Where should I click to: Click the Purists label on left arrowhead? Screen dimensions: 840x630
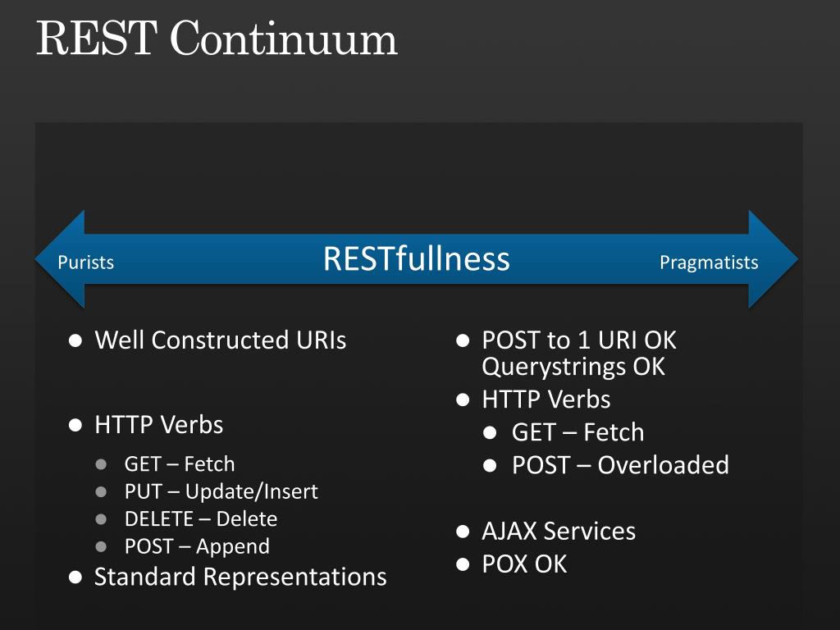85,262
